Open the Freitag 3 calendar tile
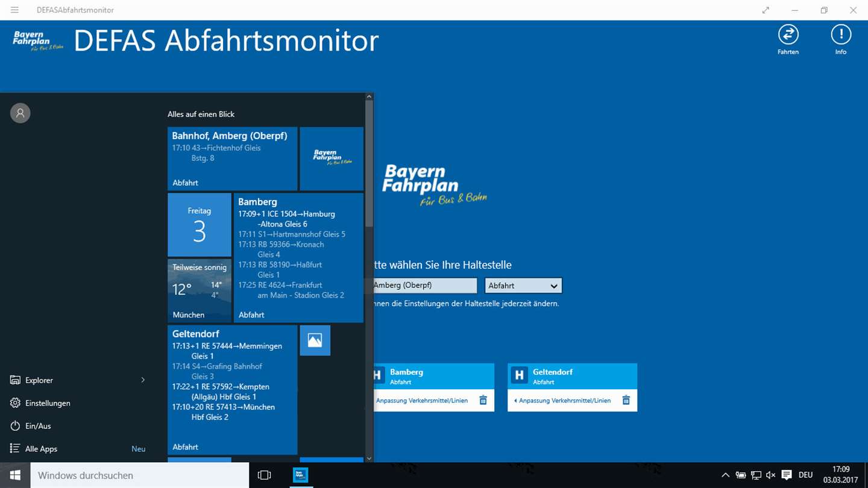The image size is (868, 488). (x=200, y=225)
